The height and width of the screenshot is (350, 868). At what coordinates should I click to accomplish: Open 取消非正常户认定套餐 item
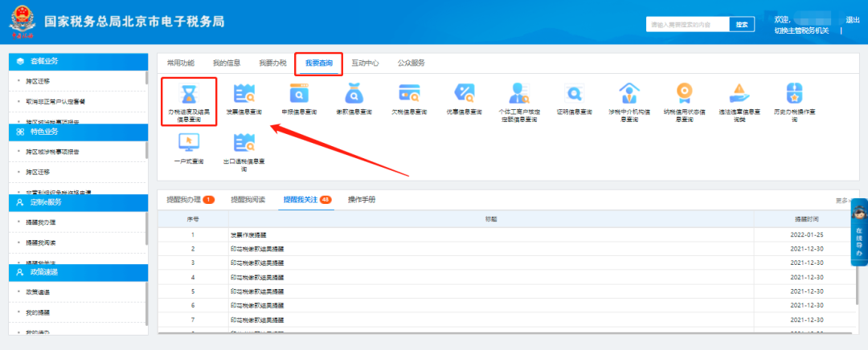(55, 102)
